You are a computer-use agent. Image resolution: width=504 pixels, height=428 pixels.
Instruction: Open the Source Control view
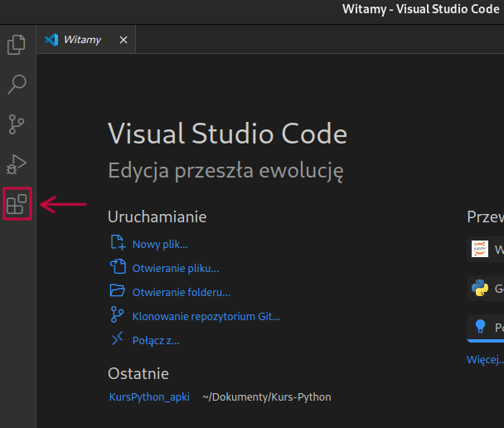pyautogui.click(x=17, y=124)
